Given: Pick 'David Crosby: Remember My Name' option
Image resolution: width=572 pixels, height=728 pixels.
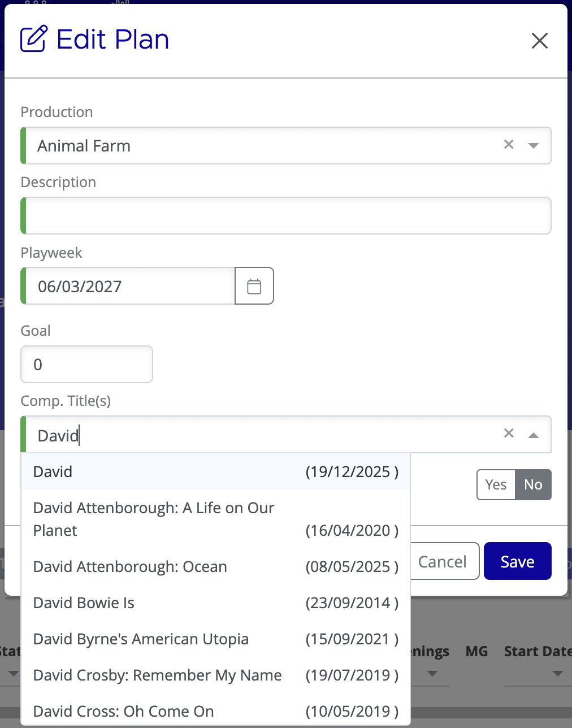Looking at the screenshot, I should pos(157,675).
